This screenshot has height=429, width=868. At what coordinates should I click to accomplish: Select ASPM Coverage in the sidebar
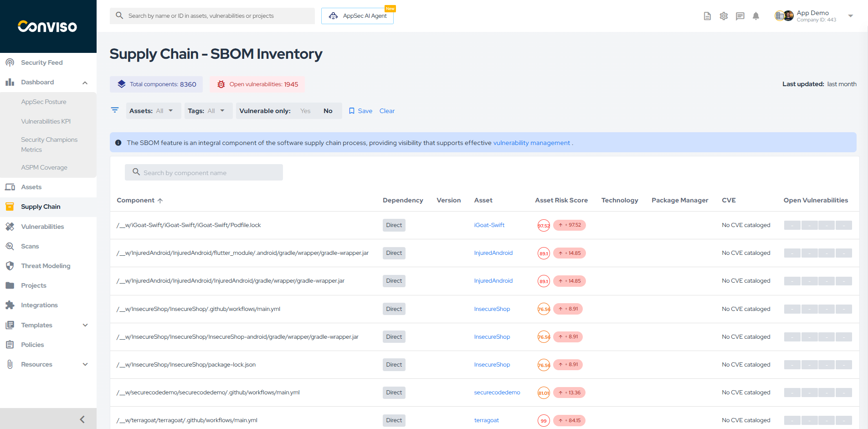click(44, 167)
